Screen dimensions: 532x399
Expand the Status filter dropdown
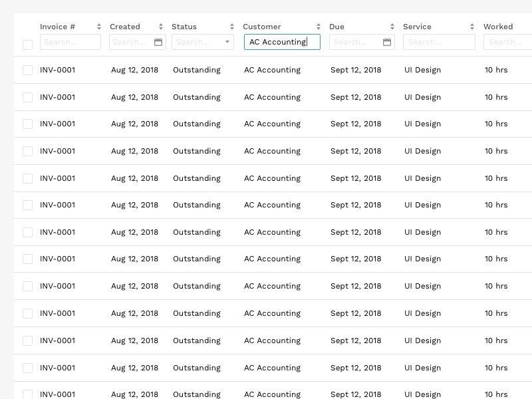pos(227,42)
